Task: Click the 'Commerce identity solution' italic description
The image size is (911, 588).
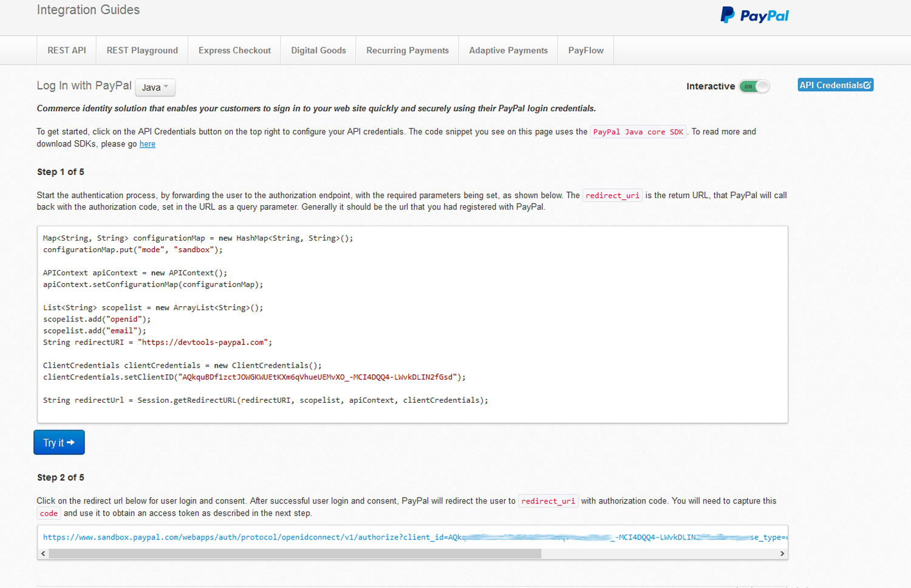Action: click(x=316, y=109)
